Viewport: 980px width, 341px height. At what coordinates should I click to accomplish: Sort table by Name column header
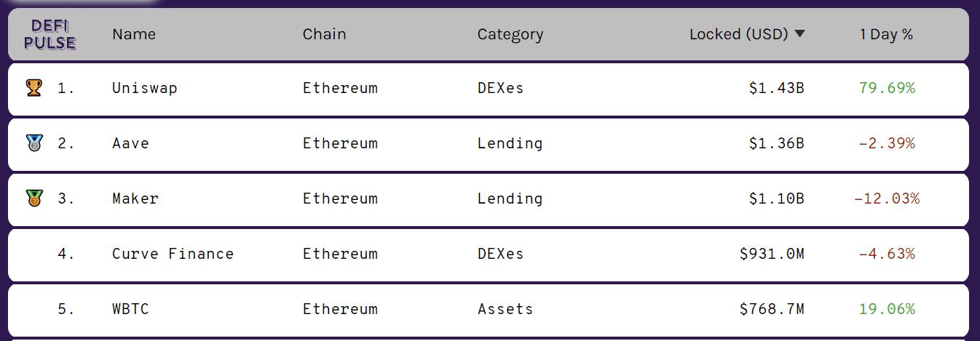tap(134, 34)
